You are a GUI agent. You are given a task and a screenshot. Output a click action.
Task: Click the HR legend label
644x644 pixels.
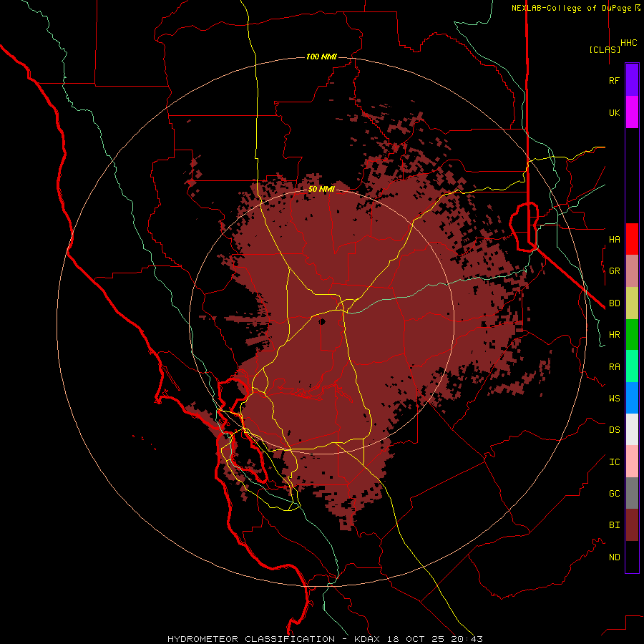tap(614, 335)
